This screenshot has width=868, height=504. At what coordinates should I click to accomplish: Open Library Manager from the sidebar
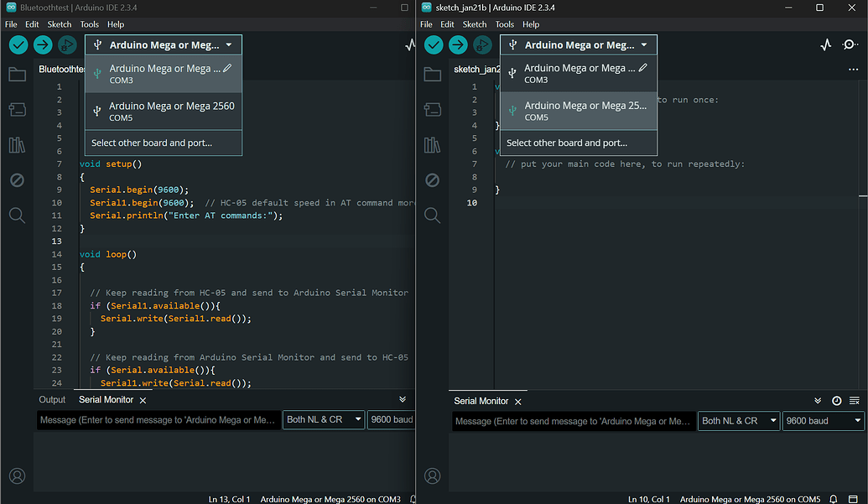click(x=17, y=144)
